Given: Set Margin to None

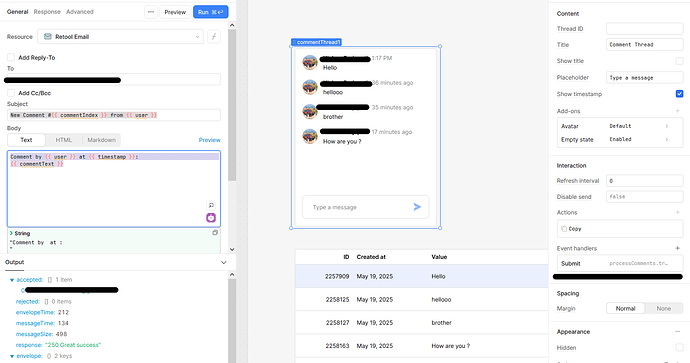Looking at the screenshot, I should [x=664, y=308].
